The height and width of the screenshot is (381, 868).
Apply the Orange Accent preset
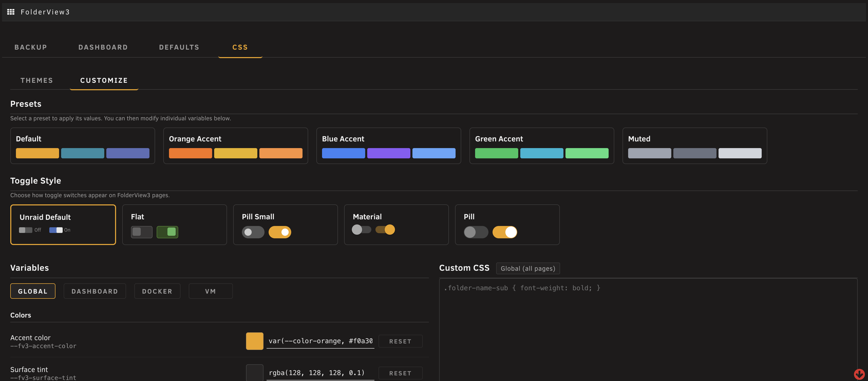point(235,146)
